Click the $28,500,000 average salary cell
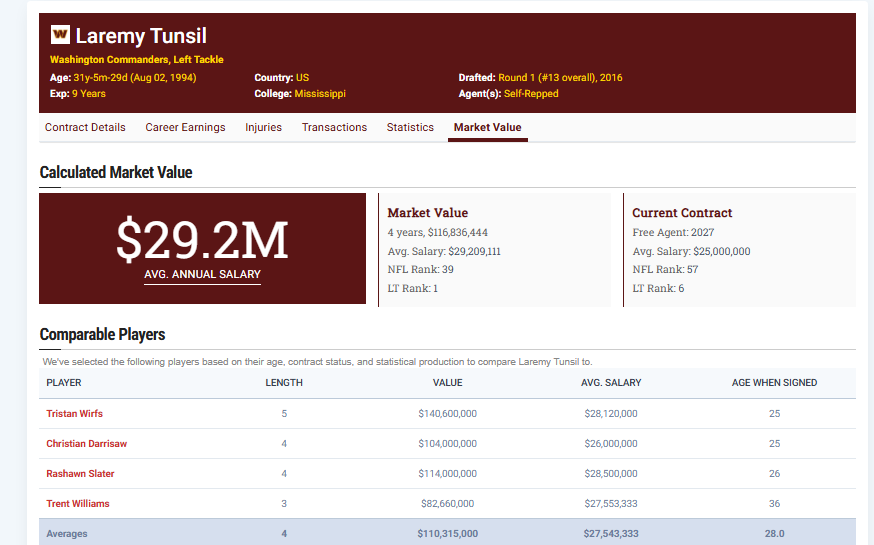874x545 pixels. pos(611,474)
